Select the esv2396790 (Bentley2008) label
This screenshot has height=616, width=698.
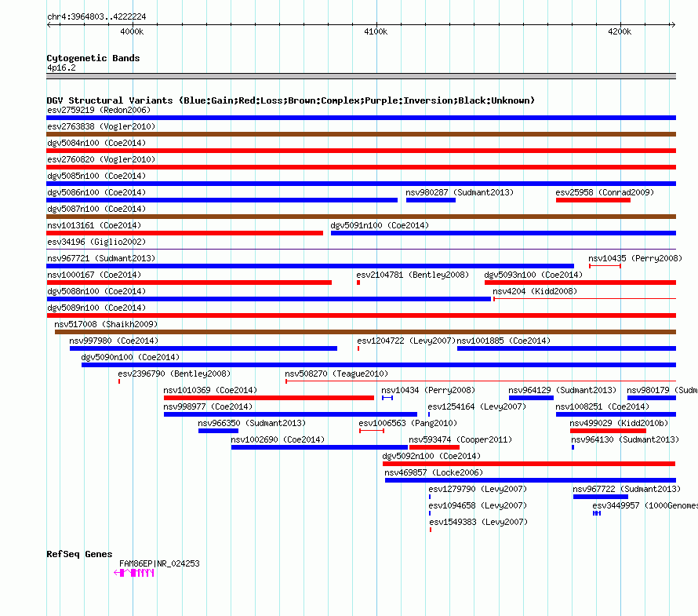pos(174,374)
